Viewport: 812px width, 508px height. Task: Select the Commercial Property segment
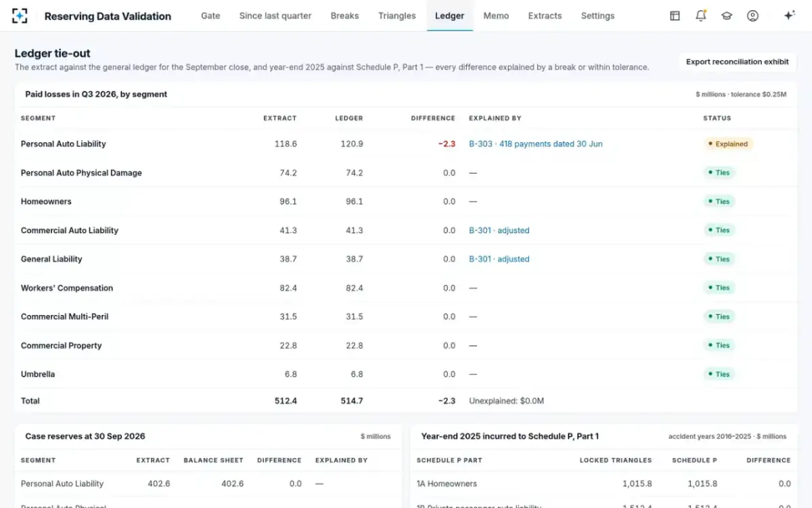point(61,345)
